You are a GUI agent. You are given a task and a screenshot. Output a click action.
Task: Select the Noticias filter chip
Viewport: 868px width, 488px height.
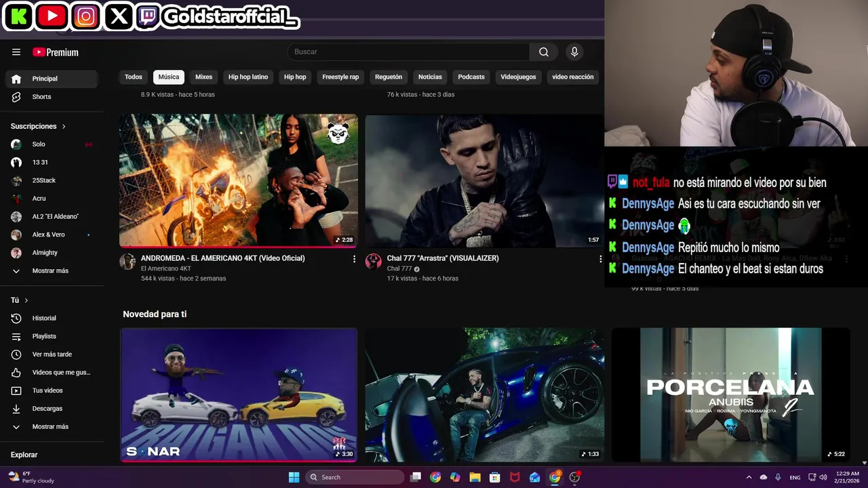point(430,77)
